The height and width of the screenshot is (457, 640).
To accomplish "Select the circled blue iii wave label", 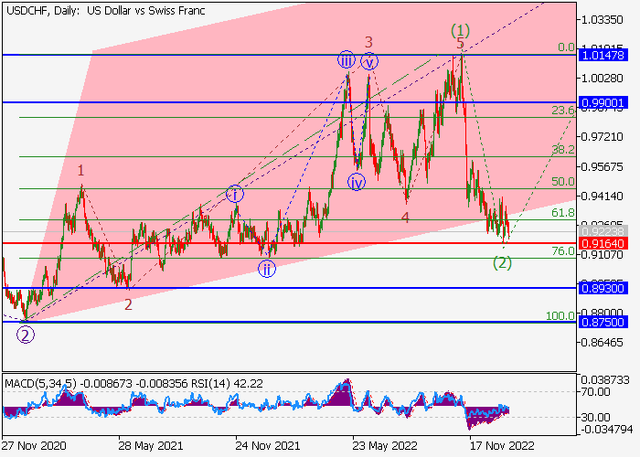I will pyautogui.click(x=346, y=60).
